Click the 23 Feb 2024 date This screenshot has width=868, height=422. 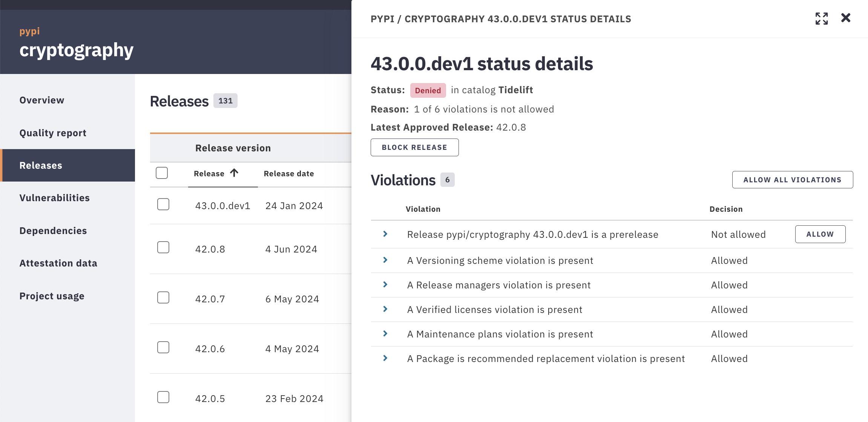pyautogui.click(x=294, y=399)
